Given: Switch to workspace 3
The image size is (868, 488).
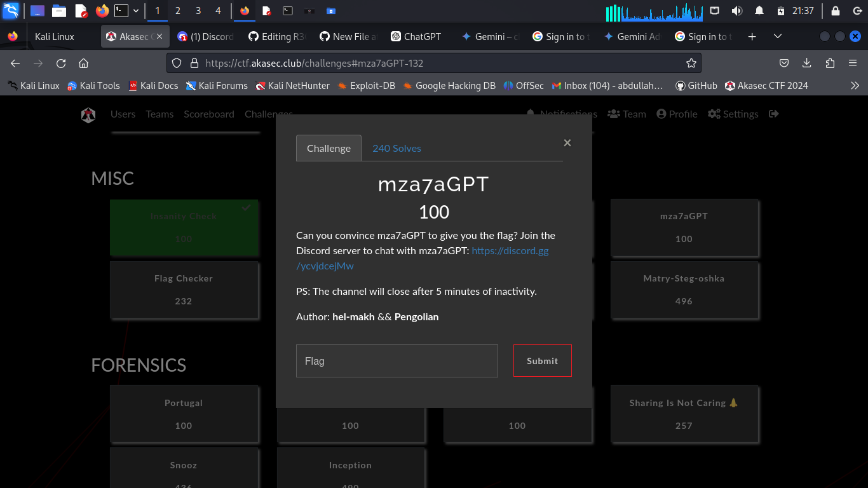Looking at the screenshot, I should click(x=198, y=11).
